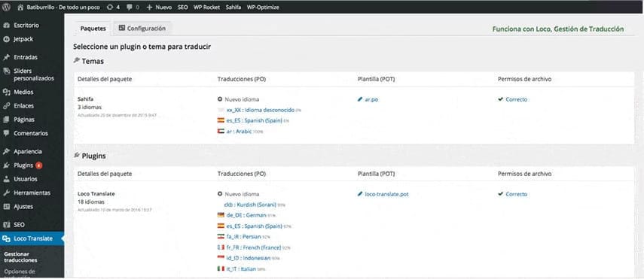Open Sahifa menu in the admin bar
The height and width of the screenshot is (279, 644).
(x=233, y=7)
